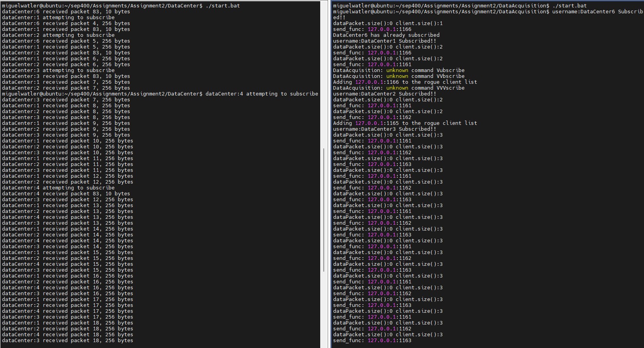Image resolution: width=644 pixels, height=348 pixels.
Task: Select line 'dataCenter:6 received packet 4, 256 bytes'
Action: 66,23
